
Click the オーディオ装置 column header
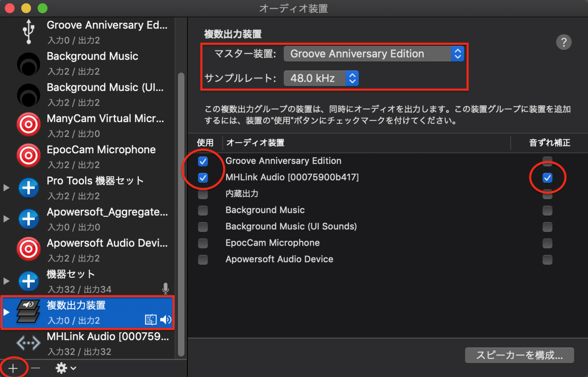[255, 142]
